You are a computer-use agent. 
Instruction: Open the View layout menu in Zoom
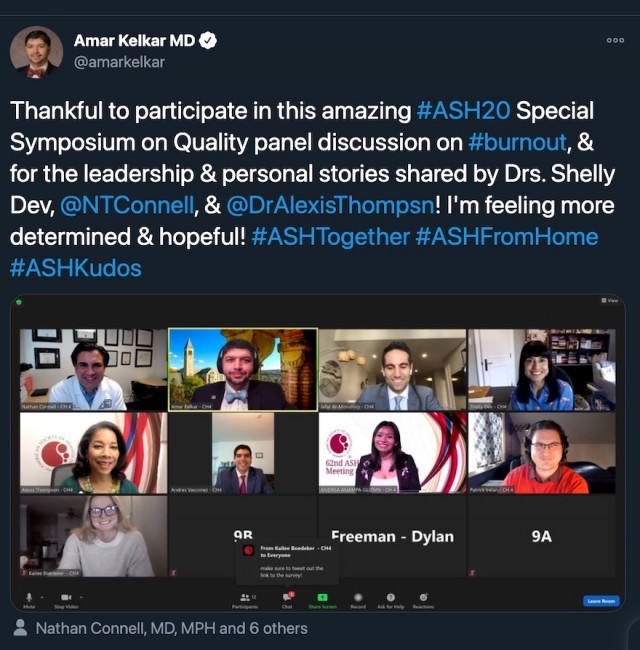tap(610, 301)
